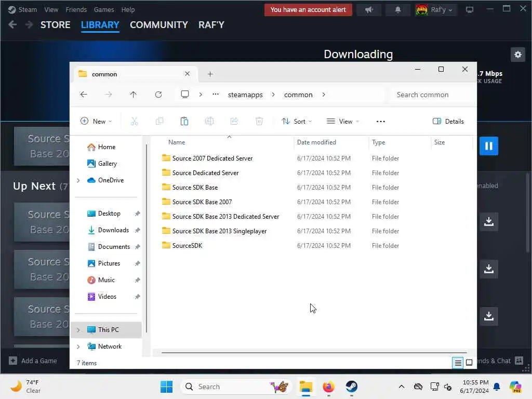Screen dimensions: 532x399
Task: Click the horizontal scrollbar in file list
Action: point(314,353)
